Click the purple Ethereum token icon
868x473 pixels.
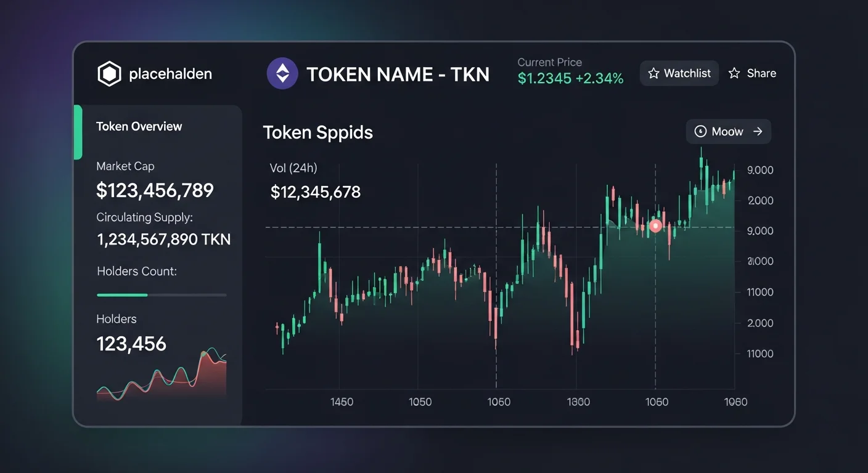282,75
